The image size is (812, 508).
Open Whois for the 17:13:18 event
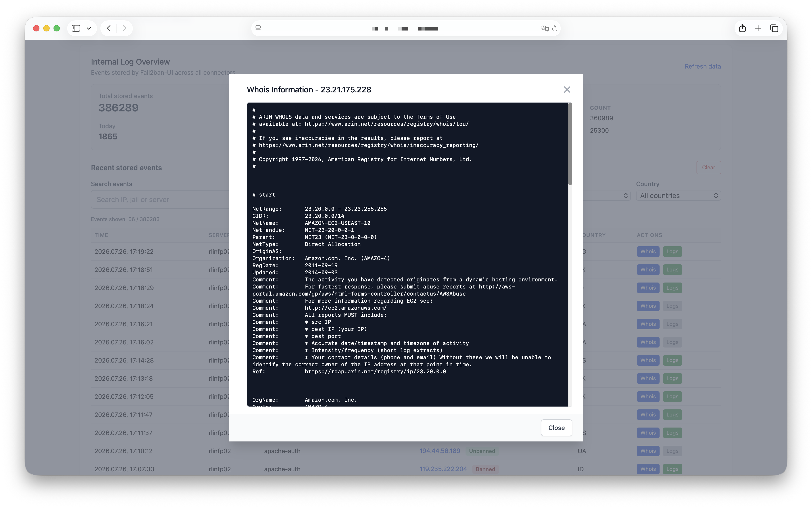pos(648,378)
